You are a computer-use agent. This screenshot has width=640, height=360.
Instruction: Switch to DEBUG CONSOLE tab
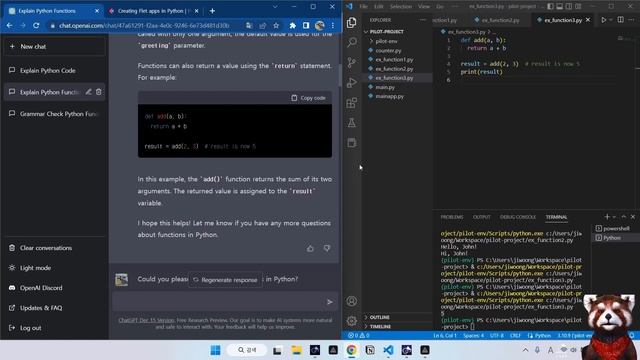point(518,217)
